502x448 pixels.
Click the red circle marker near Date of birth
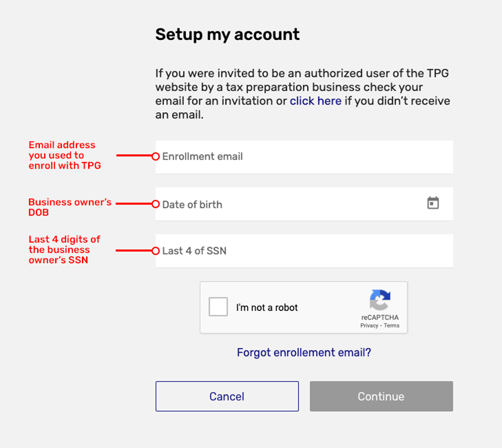click(155, 204)
